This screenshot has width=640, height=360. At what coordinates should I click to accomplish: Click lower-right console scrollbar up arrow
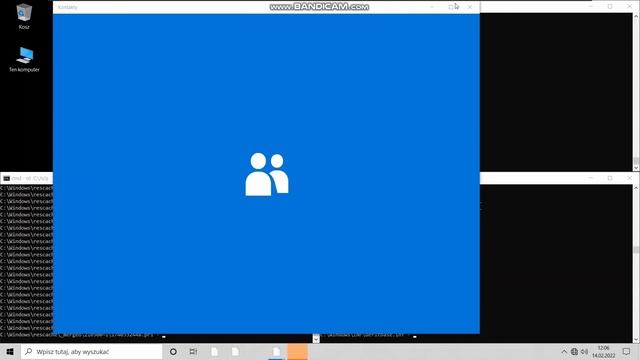(x=636, y=187)
